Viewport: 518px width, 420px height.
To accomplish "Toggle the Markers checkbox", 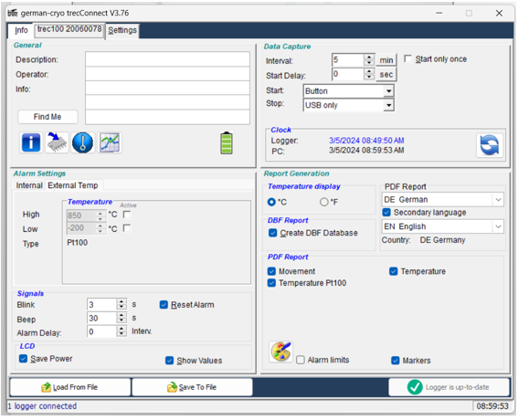I will 395,361.
